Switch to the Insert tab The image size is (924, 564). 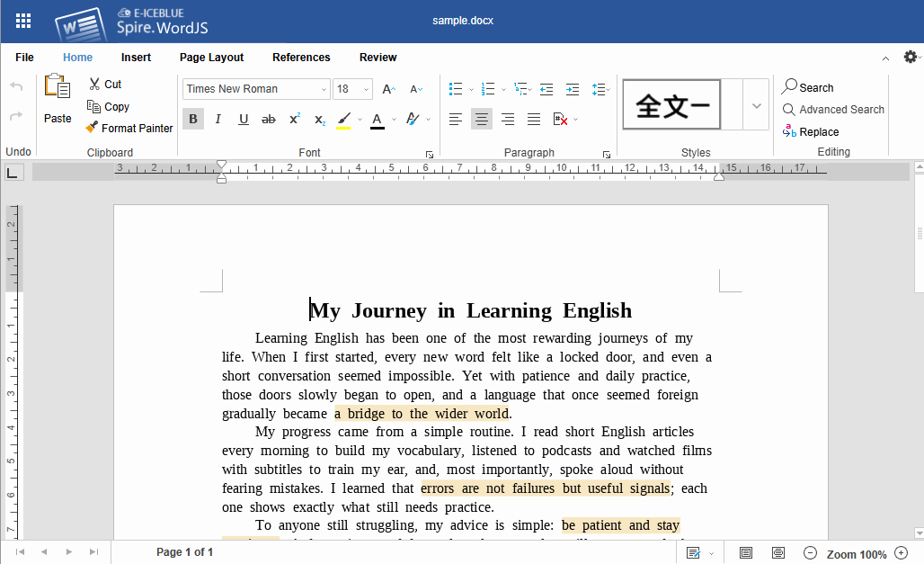pos(136,58)
